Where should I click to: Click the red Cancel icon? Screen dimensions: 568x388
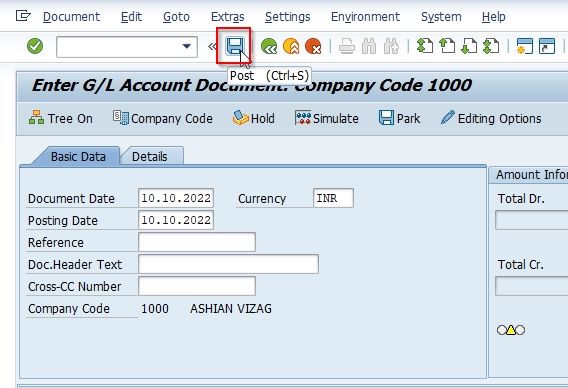tap(313, 46)
